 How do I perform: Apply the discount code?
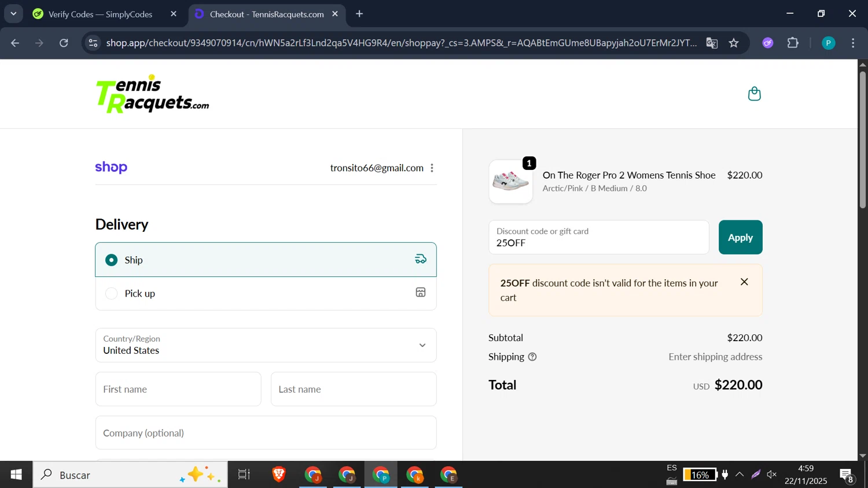(x=740, y=237)
